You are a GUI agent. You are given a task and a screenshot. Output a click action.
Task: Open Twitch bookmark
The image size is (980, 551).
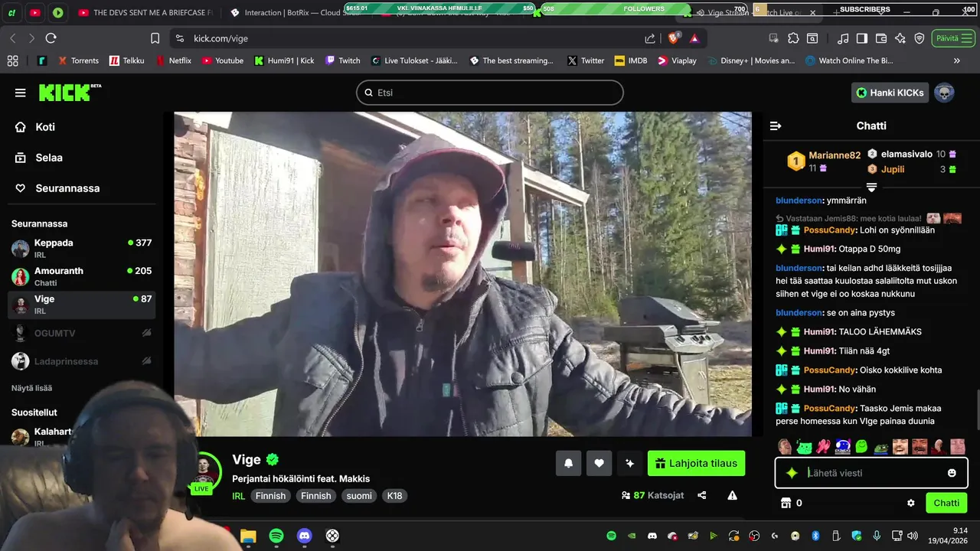click(x=342, y=60)
